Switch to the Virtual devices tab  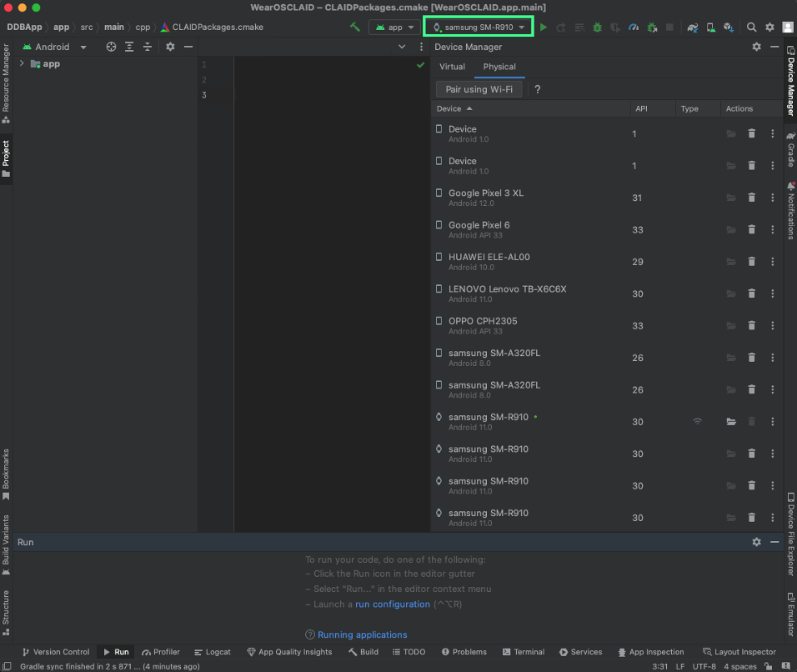coord(453,67)
